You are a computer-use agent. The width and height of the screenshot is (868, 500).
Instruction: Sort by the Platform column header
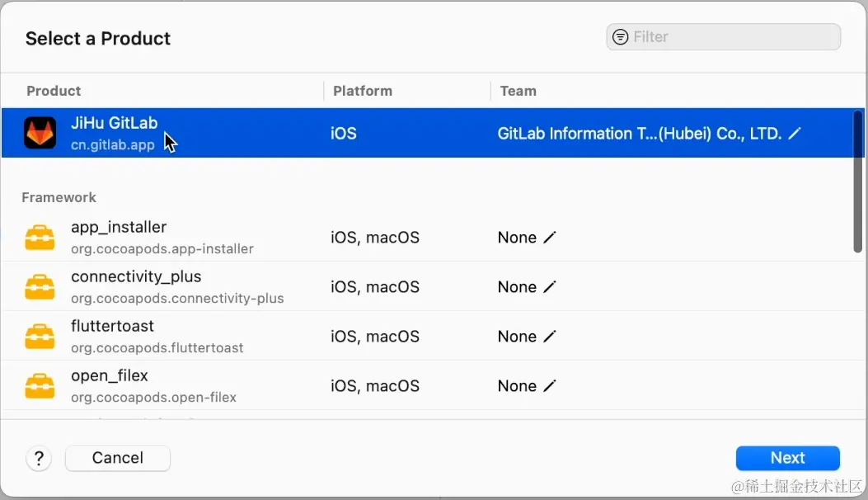(x=363, y=91)
